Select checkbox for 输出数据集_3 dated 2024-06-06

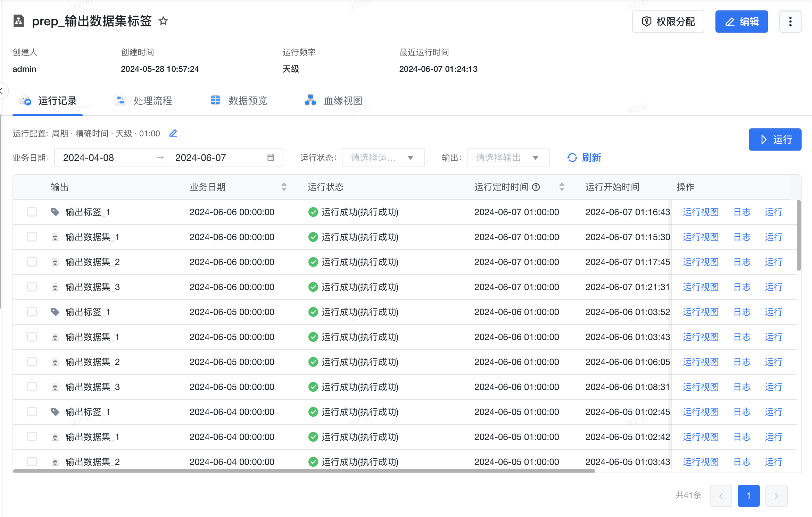coord(32,287)
